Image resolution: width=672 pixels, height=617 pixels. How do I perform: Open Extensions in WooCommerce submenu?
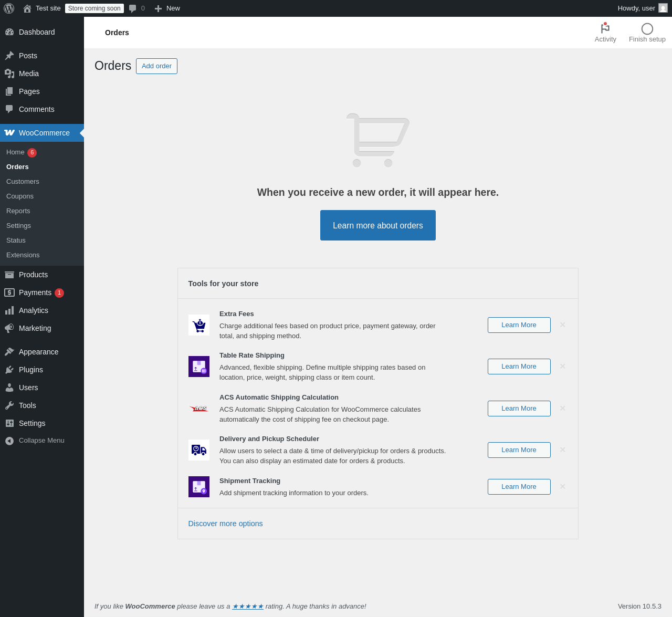coord(23,255)
